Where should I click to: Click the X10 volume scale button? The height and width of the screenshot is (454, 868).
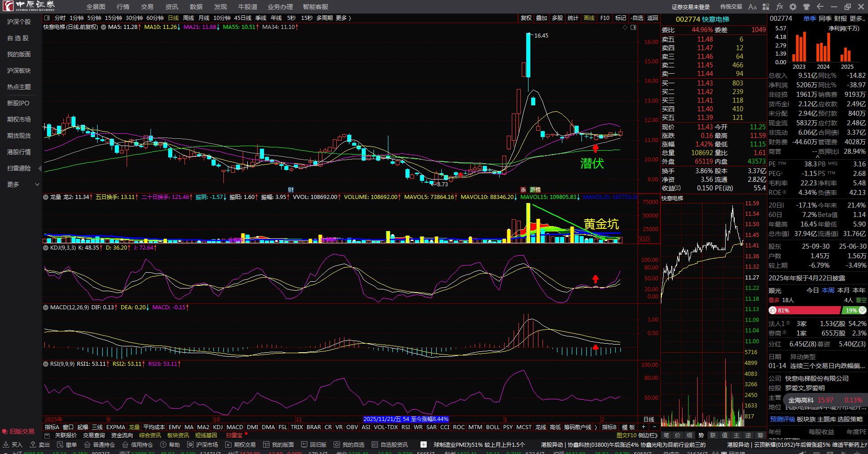click(644, 240)
